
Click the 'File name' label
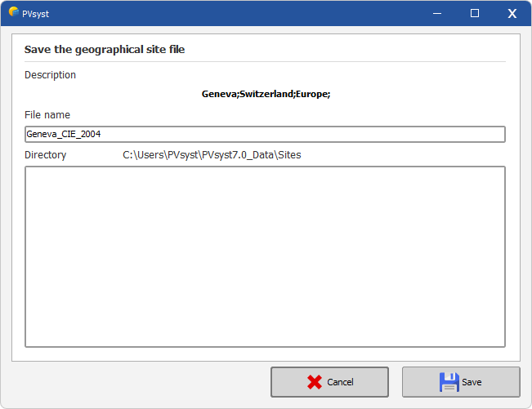click(x=47, y=115)
